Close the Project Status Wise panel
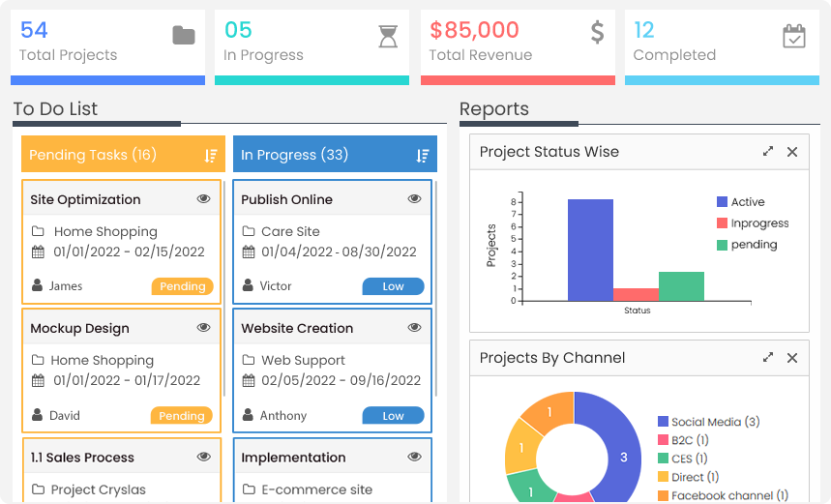Image resolution: width=831 pixels, height=504 pixels. coord(792,152)
